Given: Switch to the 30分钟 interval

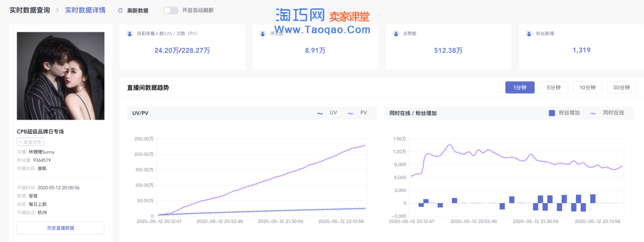Looking at the screenshot, I should (x=621, y=87).
